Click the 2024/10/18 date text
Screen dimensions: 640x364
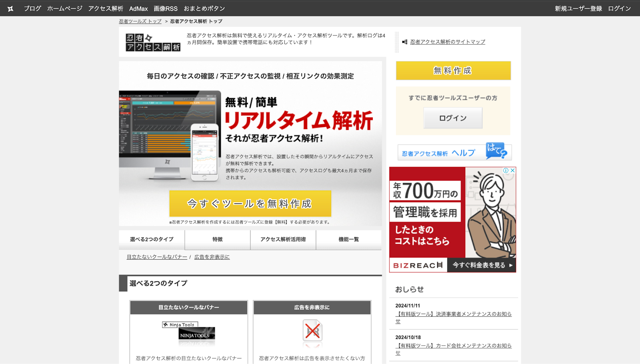408,337
